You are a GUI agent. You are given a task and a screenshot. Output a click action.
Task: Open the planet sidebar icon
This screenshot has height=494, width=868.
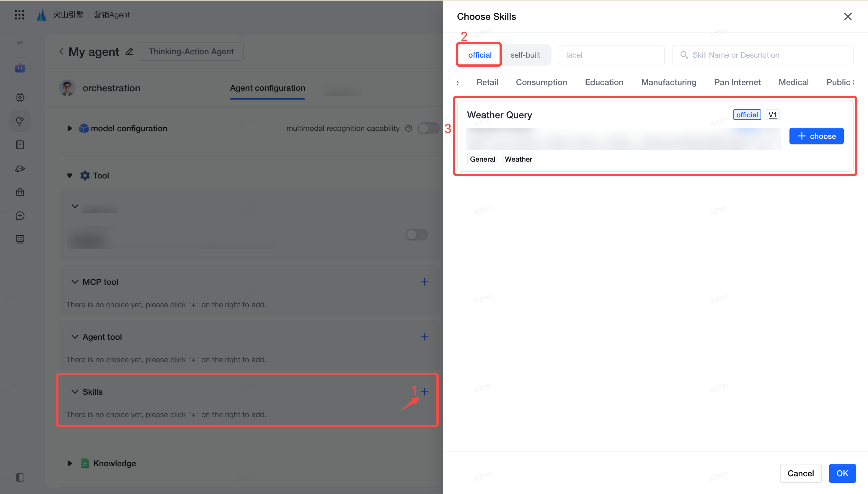pos(20,169)
